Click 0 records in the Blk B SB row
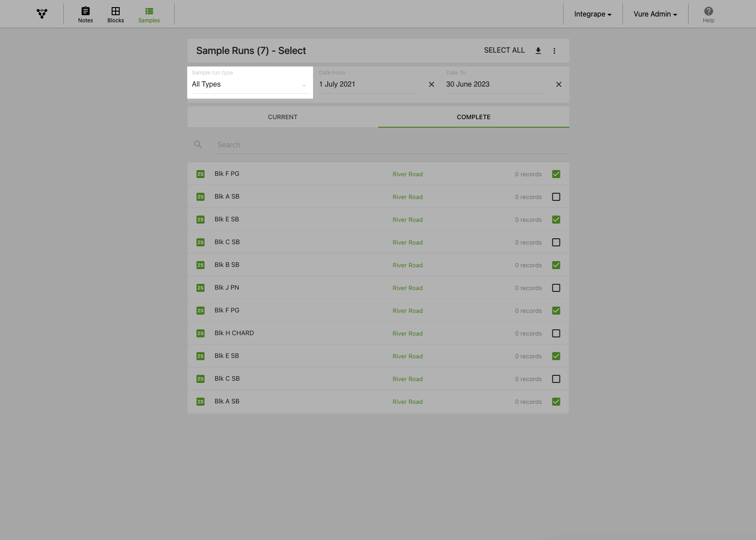This screenshot has width=756, height=540. pyautogui.click(x=528, y=265)
